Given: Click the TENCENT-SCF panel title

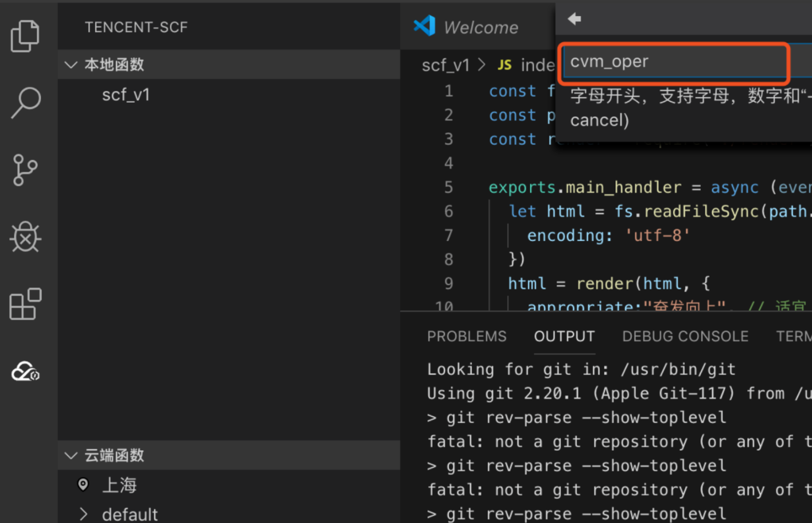Looking at the screenshot, I should pyautogui.click(x=136, y=27).
